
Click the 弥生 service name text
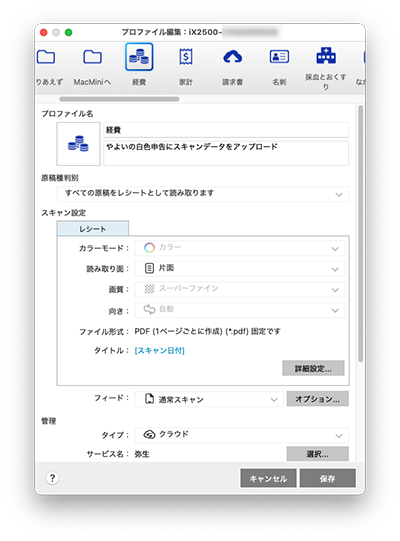[142, 454]
